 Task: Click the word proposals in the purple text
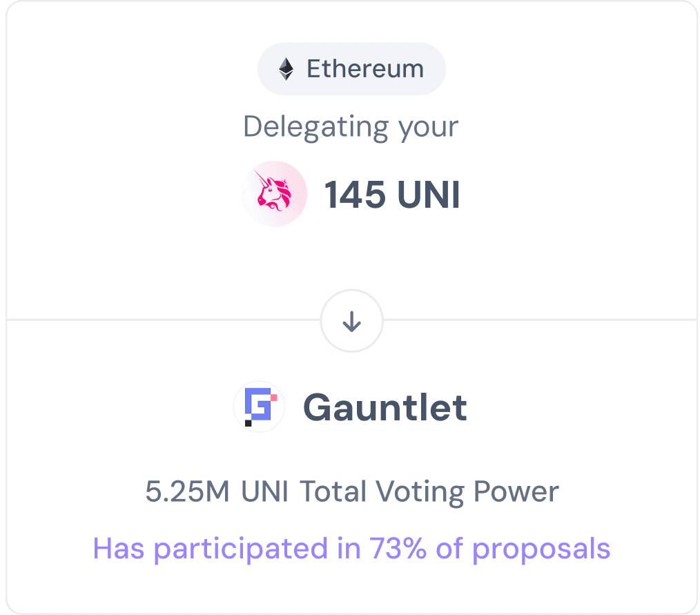tap(541, 550)
